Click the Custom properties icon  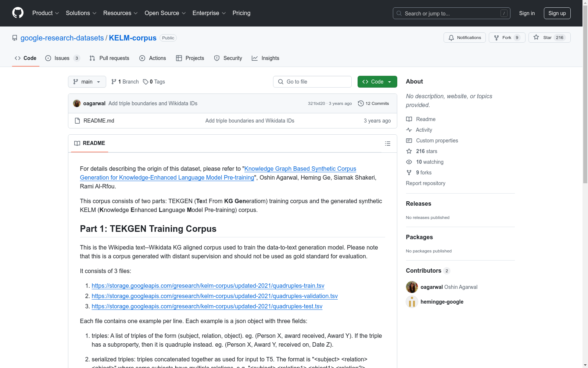[409, 141]
